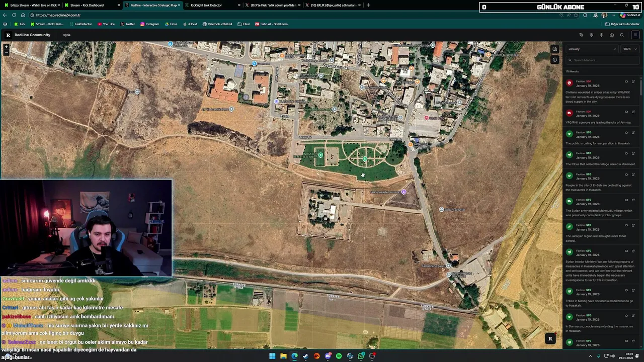The width and height of the screenshot is (644, 362).
Task: Open the 'Diğer sık kullanılanlar' bookmarks folder
Action: (x=622, y=24)
